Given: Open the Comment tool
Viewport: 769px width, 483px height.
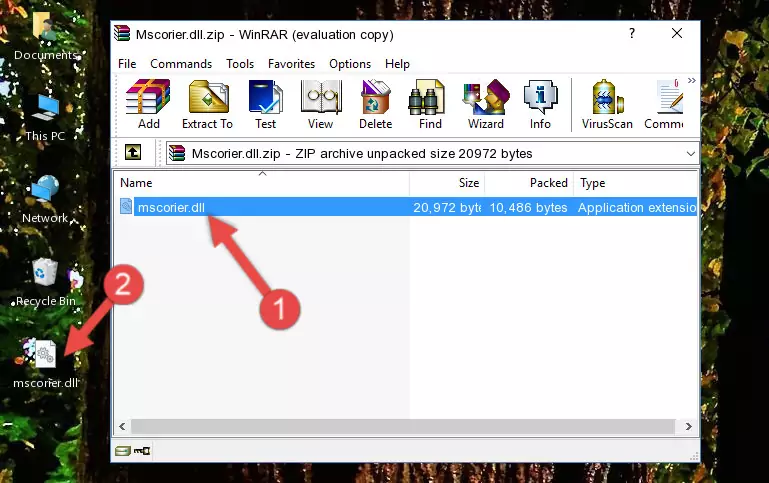Looking at the screenshot, I should (665, 104).
